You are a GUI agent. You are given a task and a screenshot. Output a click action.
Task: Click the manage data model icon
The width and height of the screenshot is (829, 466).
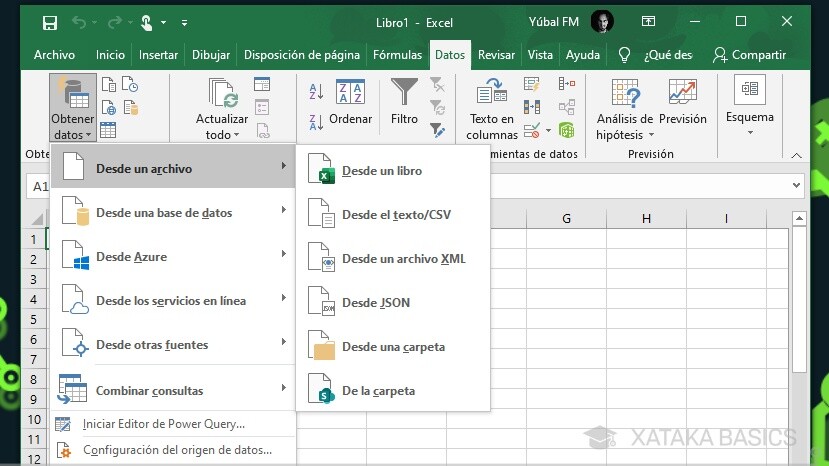tap(567, 130)
